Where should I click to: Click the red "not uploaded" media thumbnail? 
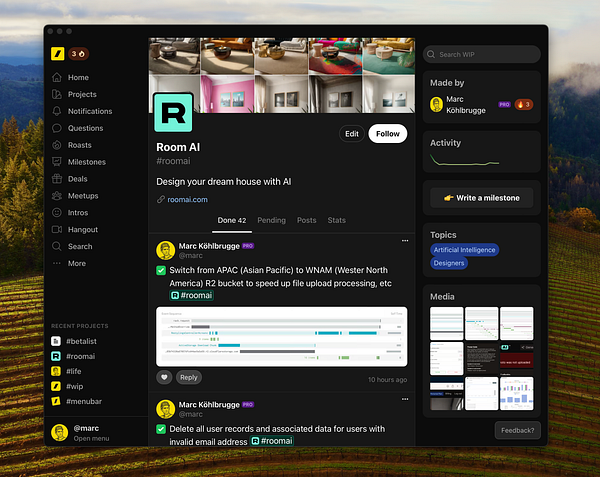pos(517,359)
